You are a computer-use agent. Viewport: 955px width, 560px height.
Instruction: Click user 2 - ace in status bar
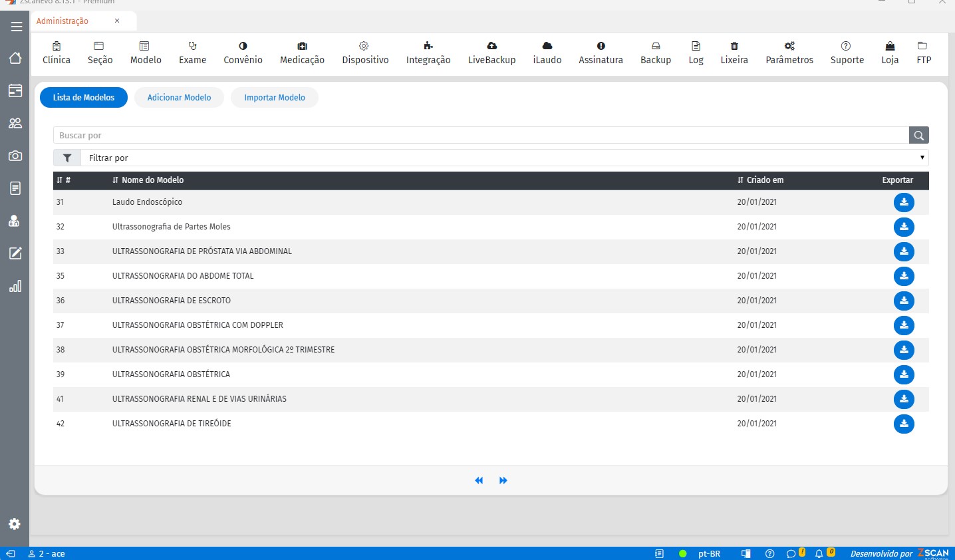coord(47,553)
